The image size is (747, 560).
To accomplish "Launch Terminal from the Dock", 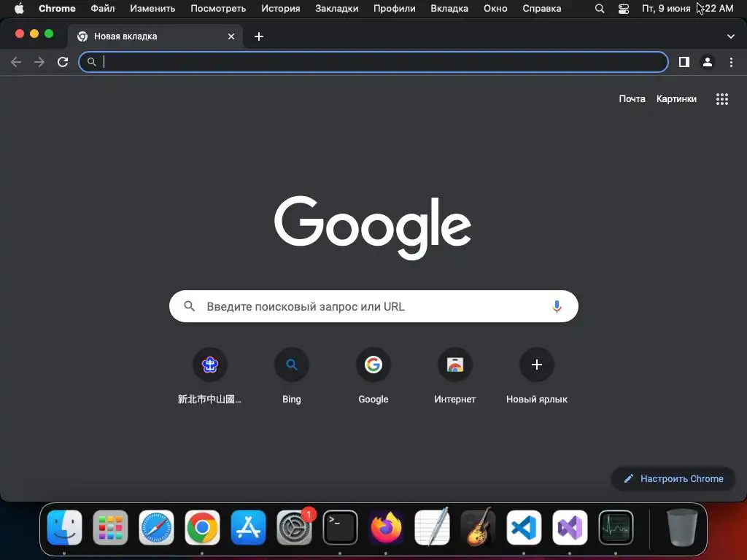I will pos(340,528).
